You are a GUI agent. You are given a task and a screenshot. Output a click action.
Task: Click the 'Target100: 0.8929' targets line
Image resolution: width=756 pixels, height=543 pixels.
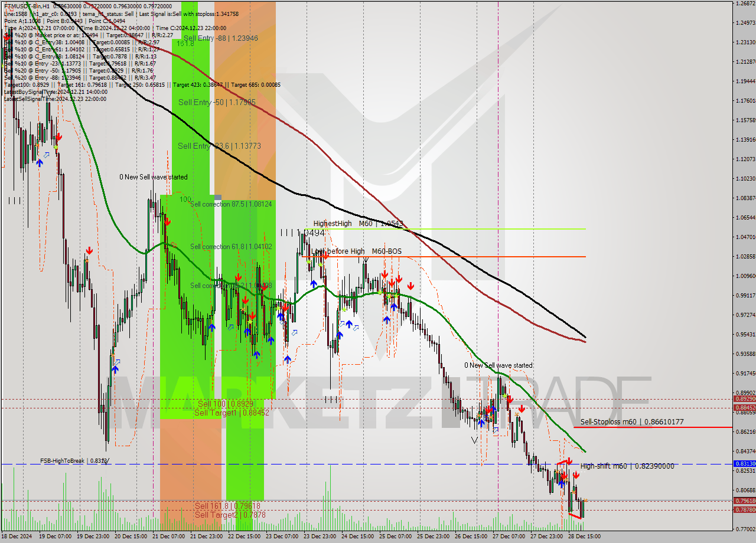click(x=142, y=84)
